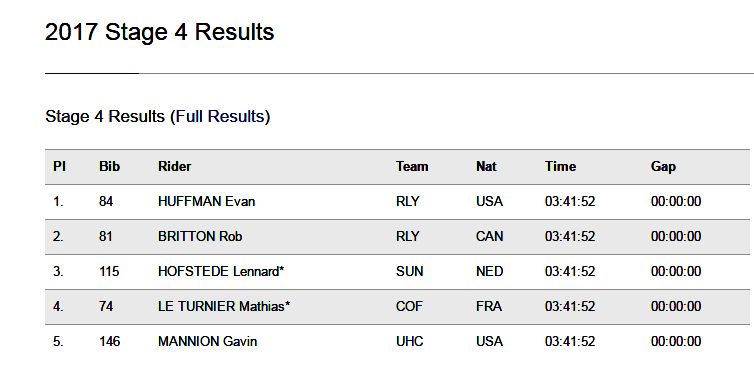Click the Nat column header
The image size is (754, 374).
486,166
